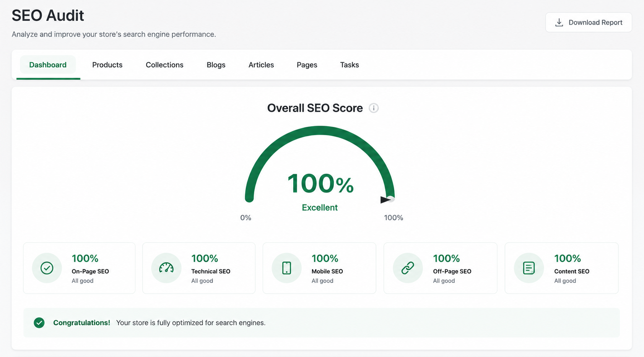
Task: Open the Mobile SEO card label
Action: pyautogui.click(x=327, y=271)
